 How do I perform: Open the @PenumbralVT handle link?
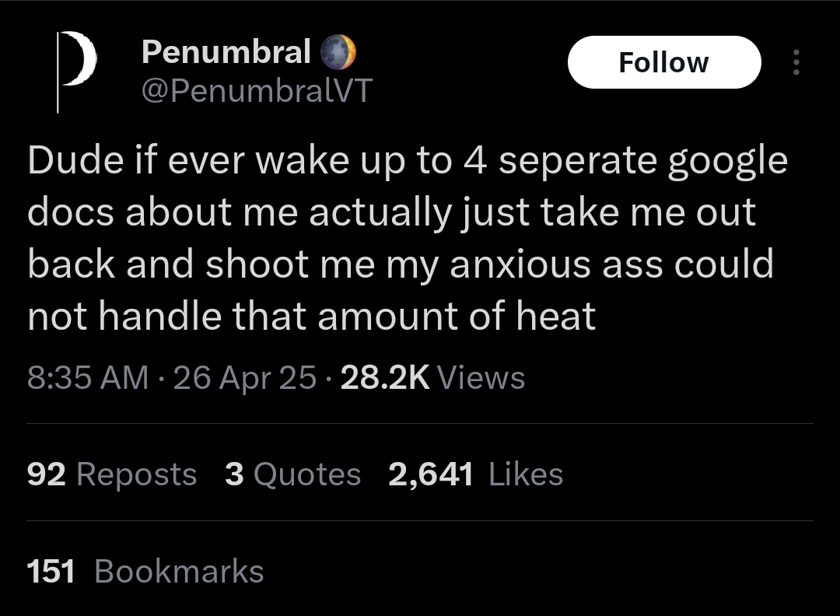[257, 91]
